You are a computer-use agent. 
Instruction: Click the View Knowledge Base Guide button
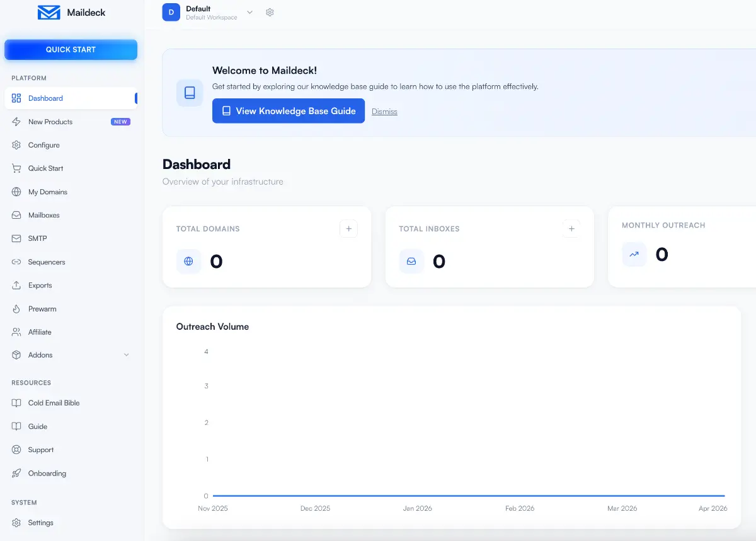click(288, 110)
